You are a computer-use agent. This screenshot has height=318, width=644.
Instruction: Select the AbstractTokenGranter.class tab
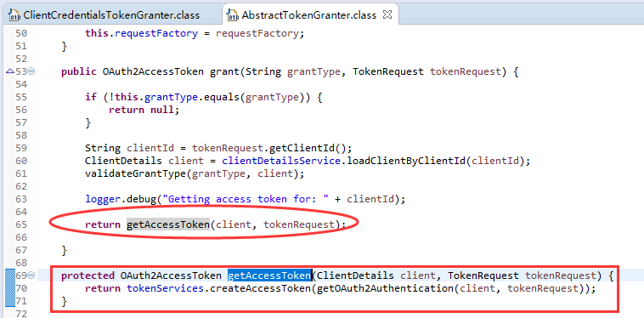(309, 15)
